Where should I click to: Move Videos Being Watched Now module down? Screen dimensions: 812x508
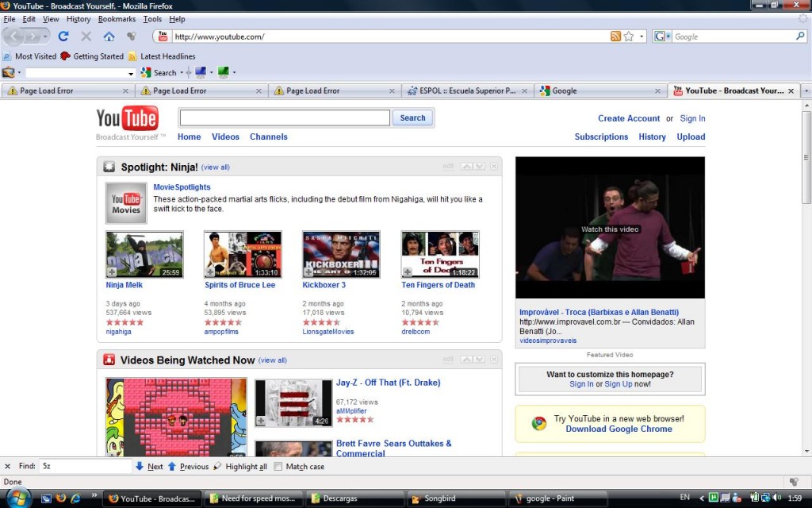point(480,360)
